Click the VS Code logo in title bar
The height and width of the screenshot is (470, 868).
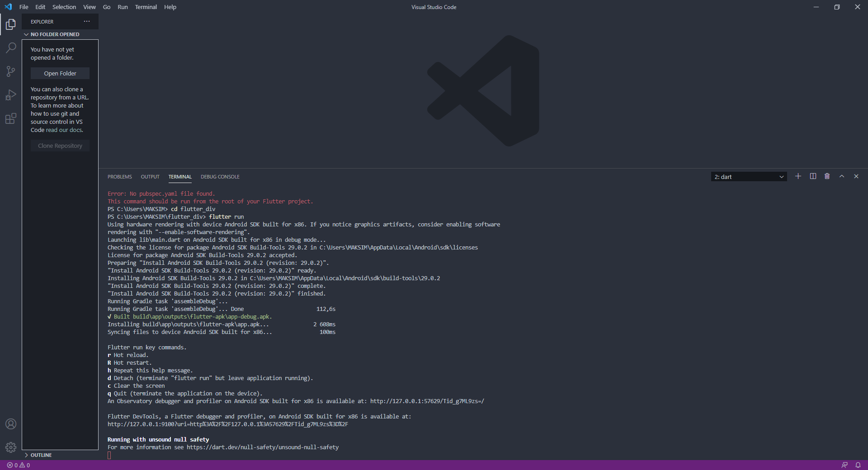point(8,7)
